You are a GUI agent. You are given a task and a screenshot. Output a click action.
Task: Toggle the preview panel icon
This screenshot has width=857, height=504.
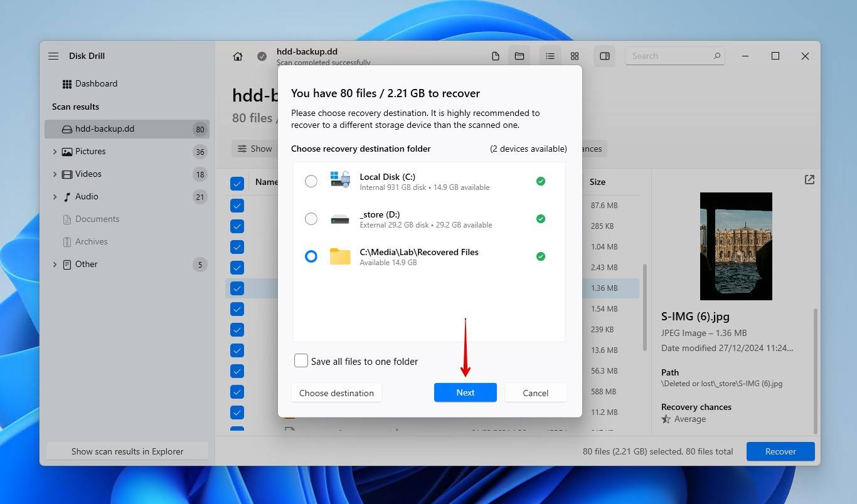click(605, 56)
